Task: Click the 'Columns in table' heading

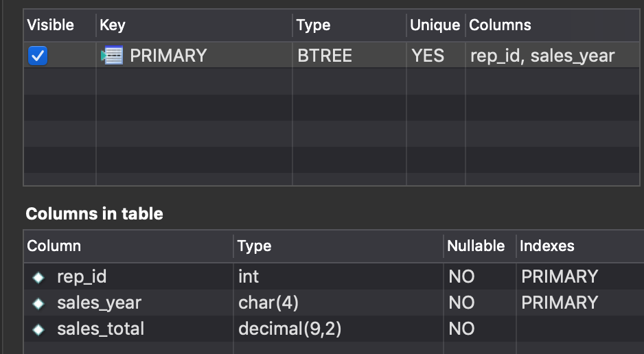Action: (95, 214)
